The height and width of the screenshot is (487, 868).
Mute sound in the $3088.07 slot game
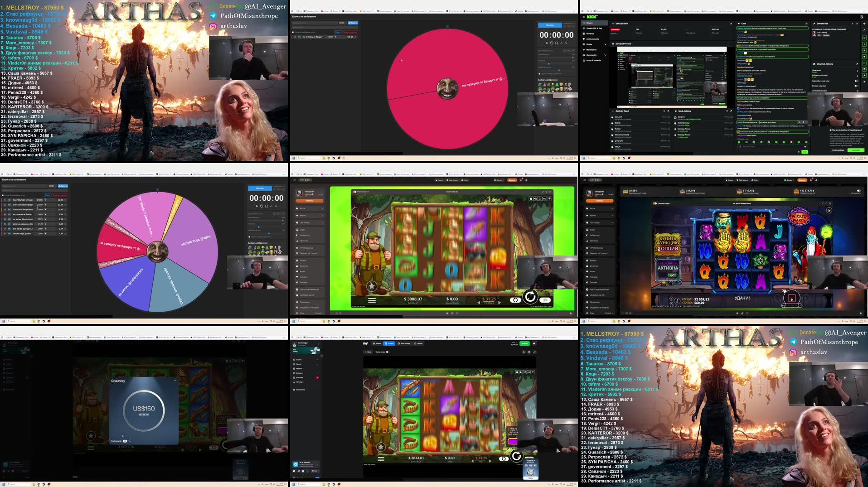[x=535, y=198]
